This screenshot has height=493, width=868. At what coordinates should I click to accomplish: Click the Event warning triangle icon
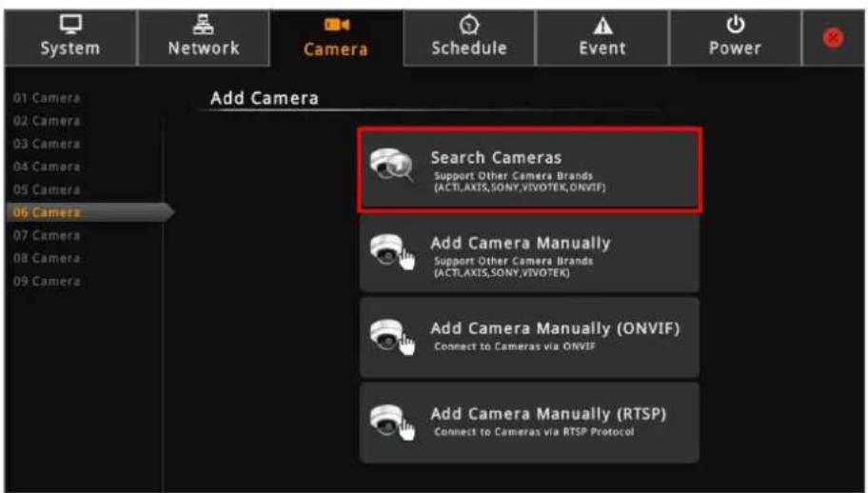[602, 26]
